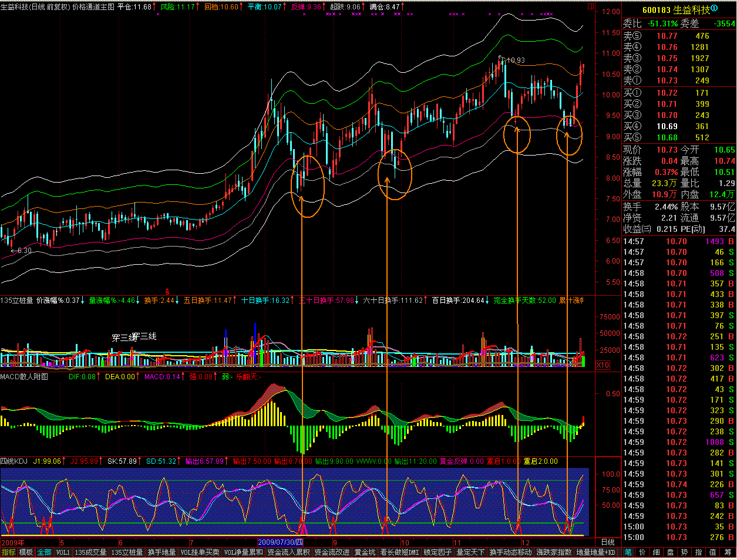The image size is (737, 560).
Task: Select the 细 detail tab
Action: coord(656,552)
